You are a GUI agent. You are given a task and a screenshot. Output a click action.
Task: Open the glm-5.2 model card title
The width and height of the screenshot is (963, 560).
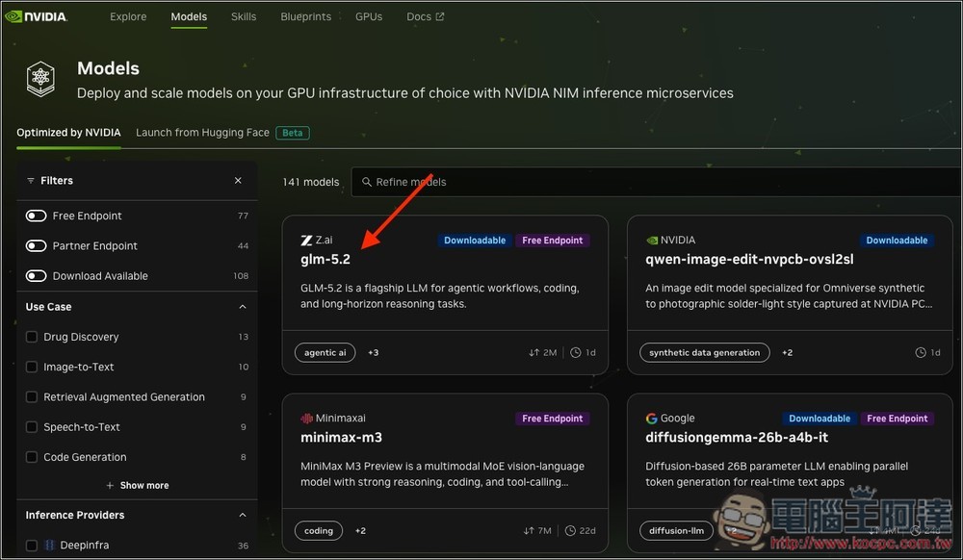click(x=325, y=260)
